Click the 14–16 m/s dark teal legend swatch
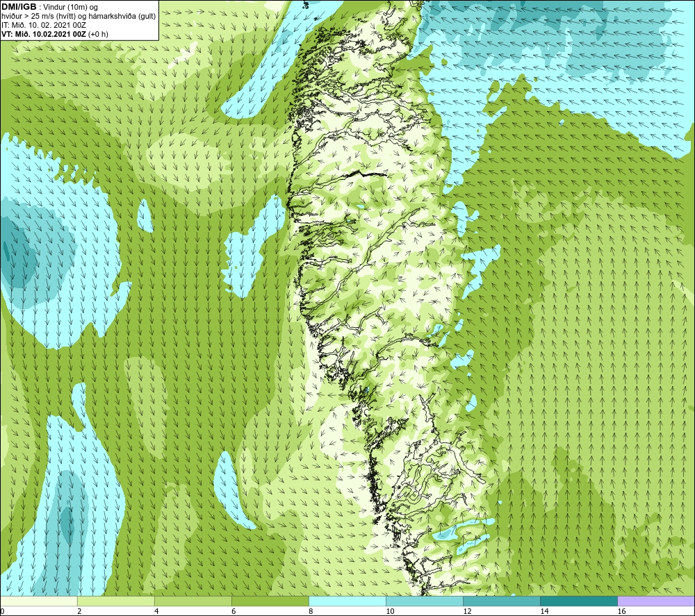Viewport: 695px width, 616px height. pos(579,601)
